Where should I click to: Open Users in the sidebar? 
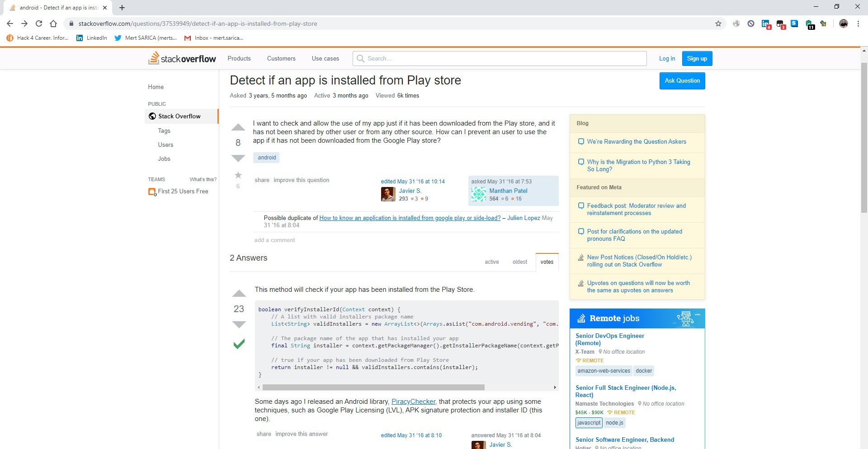pos(165,145)
